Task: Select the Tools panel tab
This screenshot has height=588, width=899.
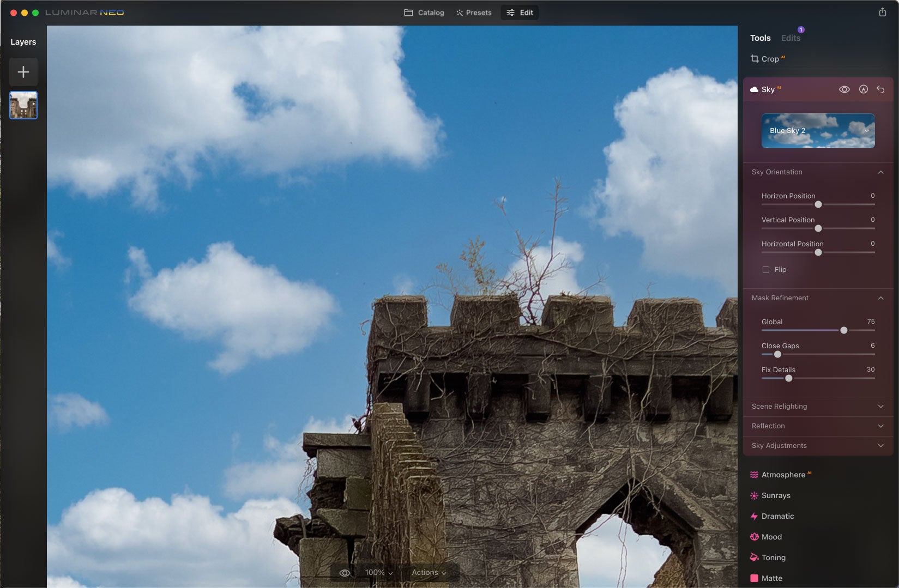Action: (760, 38)
